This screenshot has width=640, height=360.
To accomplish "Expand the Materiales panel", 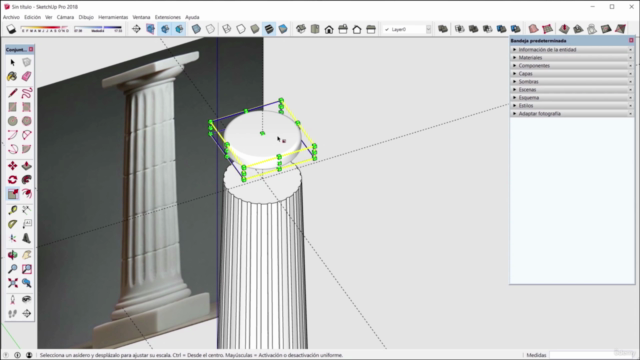I will point(572,58).
